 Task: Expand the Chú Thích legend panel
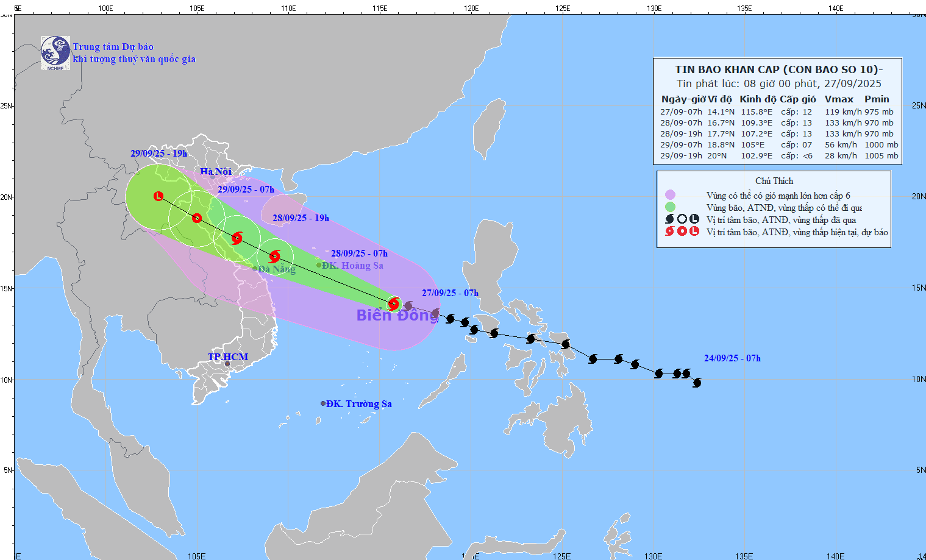[x=774, y=180]
